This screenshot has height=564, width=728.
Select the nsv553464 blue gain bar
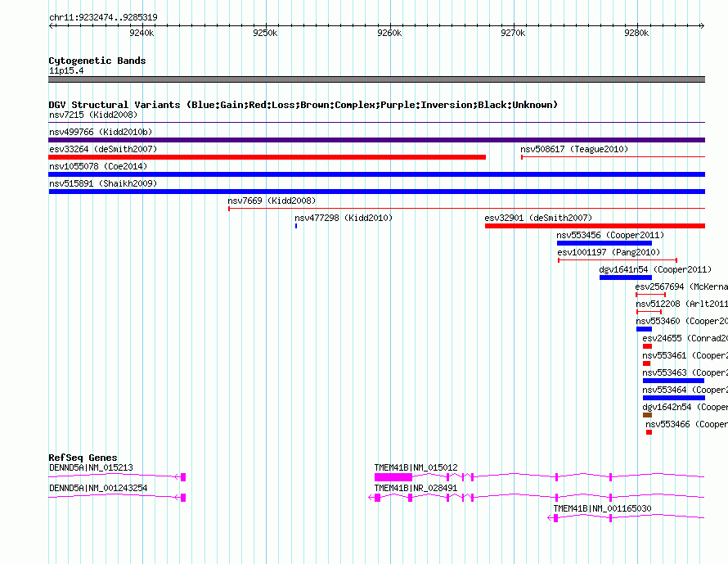[x=674, y=398]
